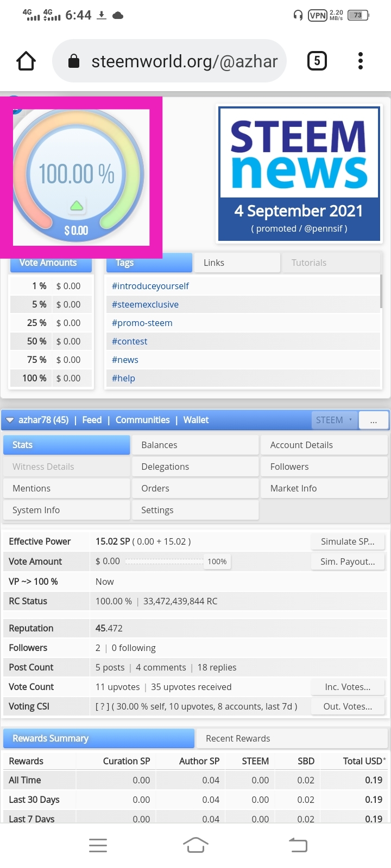This screenshot has width=391, height=868.
Task: Tap the Android back navigation icon
Action: coord(298,845)
